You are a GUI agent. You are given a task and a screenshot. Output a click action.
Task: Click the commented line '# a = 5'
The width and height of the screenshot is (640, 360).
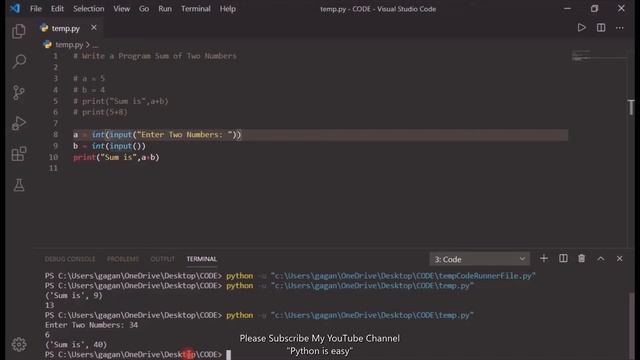click(x=89, y=78)
